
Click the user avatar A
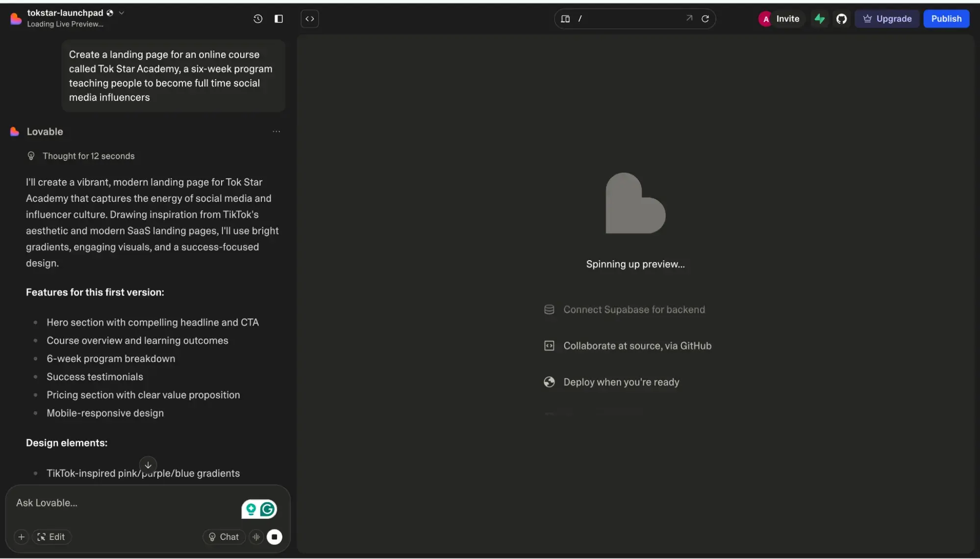click(765, 19)
